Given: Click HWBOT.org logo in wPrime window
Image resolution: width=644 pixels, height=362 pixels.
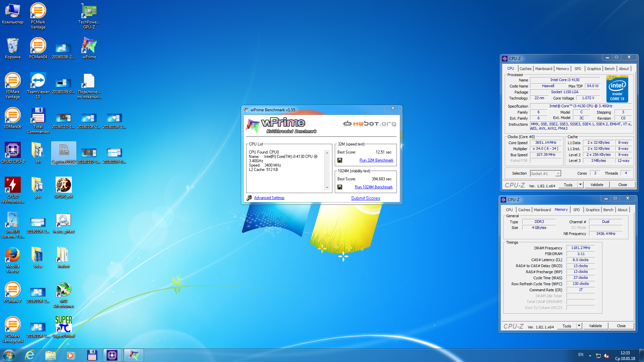Looking at the screenshot, I should (369, 124).
